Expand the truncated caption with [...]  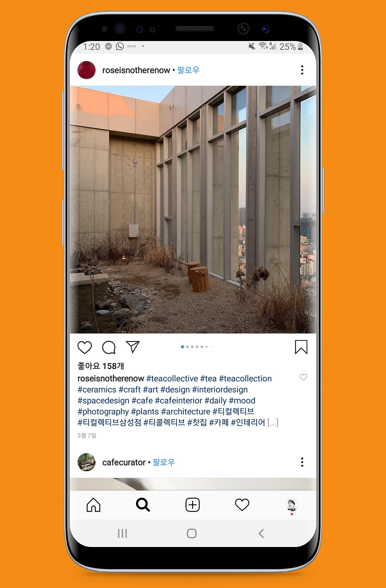pos(273,423)
